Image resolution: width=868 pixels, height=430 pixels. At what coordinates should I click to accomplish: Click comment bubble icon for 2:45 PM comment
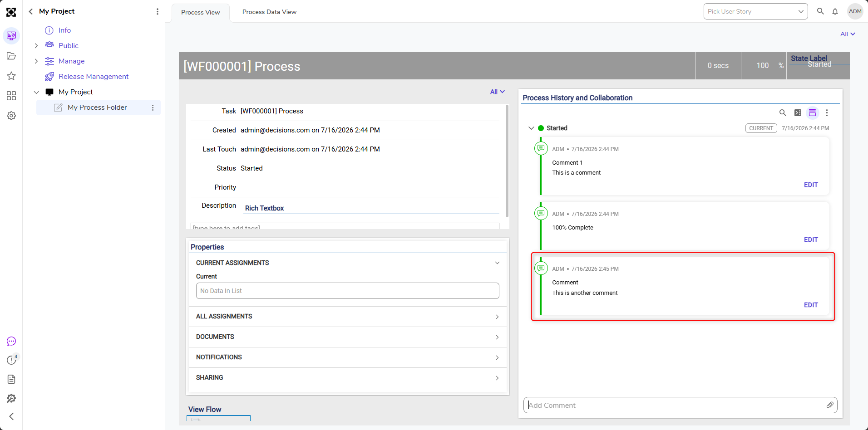541,268
